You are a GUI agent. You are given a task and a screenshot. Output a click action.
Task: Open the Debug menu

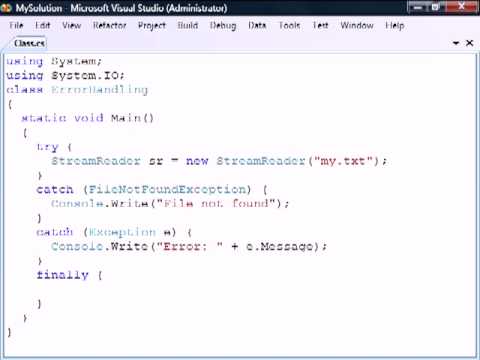(223, 25)
